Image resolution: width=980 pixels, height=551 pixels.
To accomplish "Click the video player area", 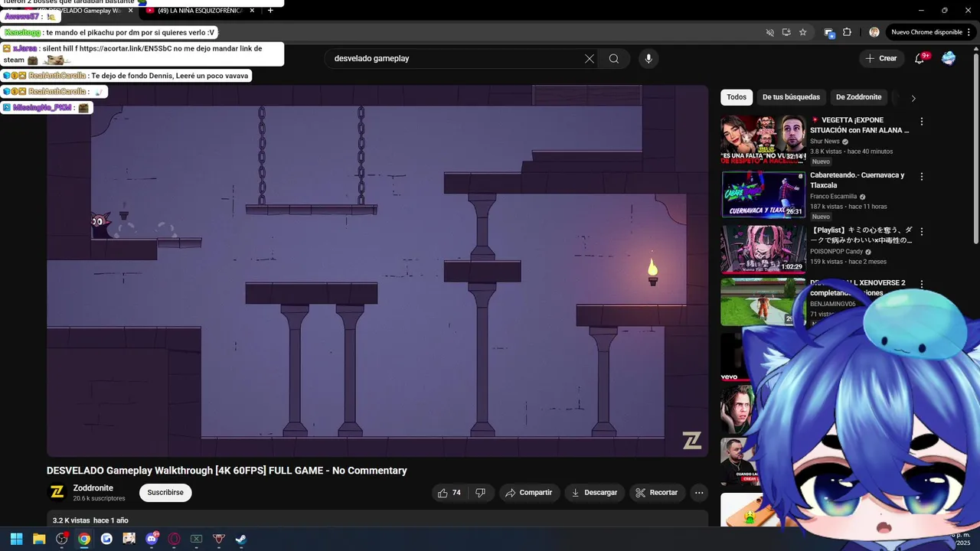I will coord(377,271).
